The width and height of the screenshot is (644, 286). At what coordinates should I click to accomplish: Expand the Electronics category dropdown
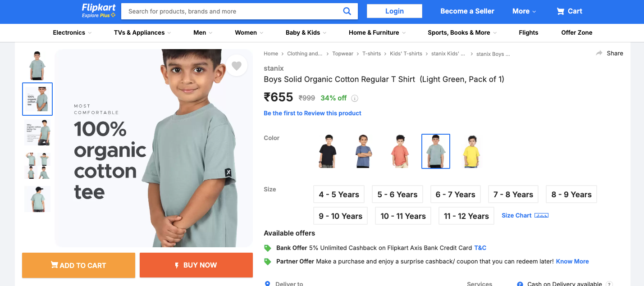pos(72,33)
